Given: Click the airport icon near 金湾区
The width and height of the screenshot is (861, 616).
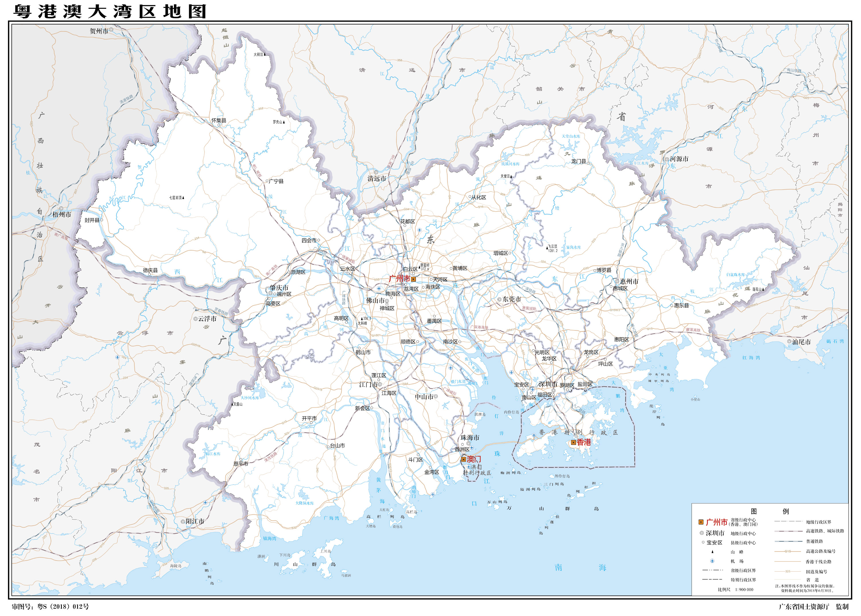Looking at the screenshot, I should click(x=433, y=494).
